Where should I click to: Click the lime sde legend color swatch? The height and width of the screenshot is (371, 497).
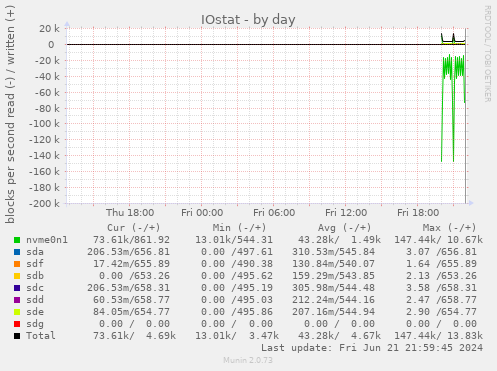click(x=17, y=312)
